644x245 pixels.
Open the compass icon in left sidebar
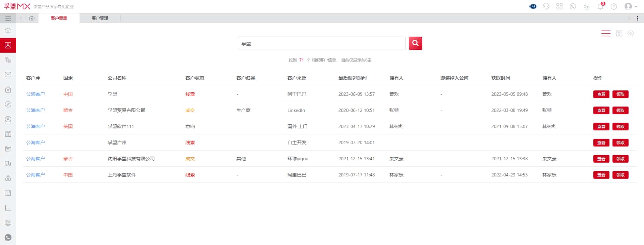tap(8, 105)
